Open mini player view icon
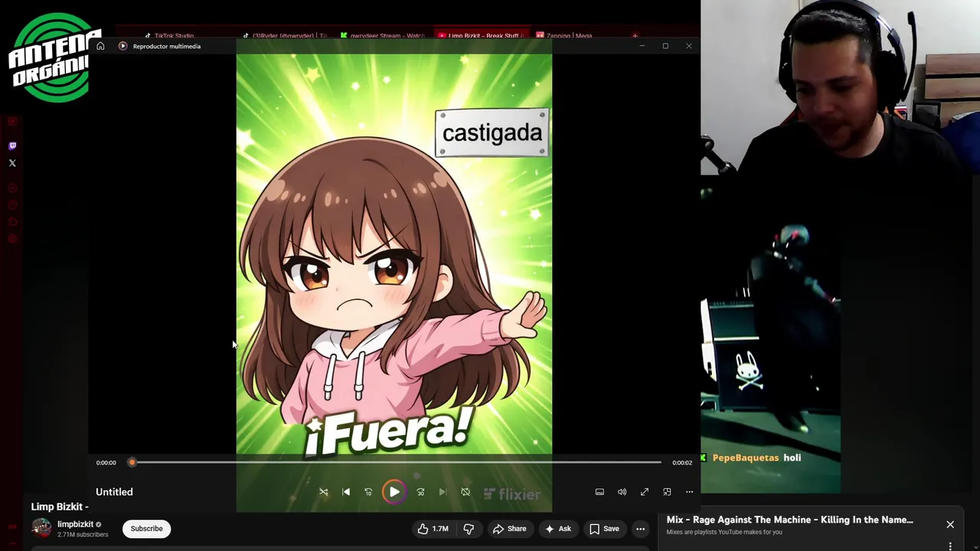Image resolution: width=980 pixels, height=551 pixels. [667, 492]
